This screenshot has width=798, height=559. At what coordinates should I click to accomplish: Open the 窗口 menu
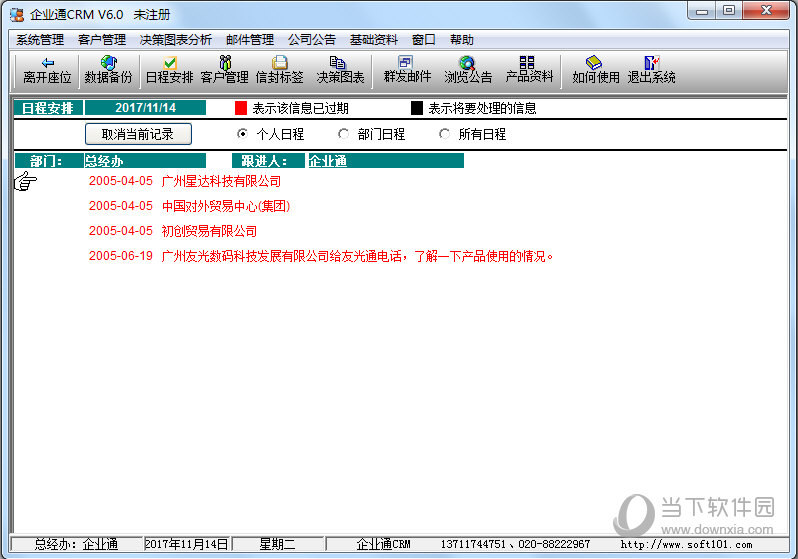pos(423,40)
